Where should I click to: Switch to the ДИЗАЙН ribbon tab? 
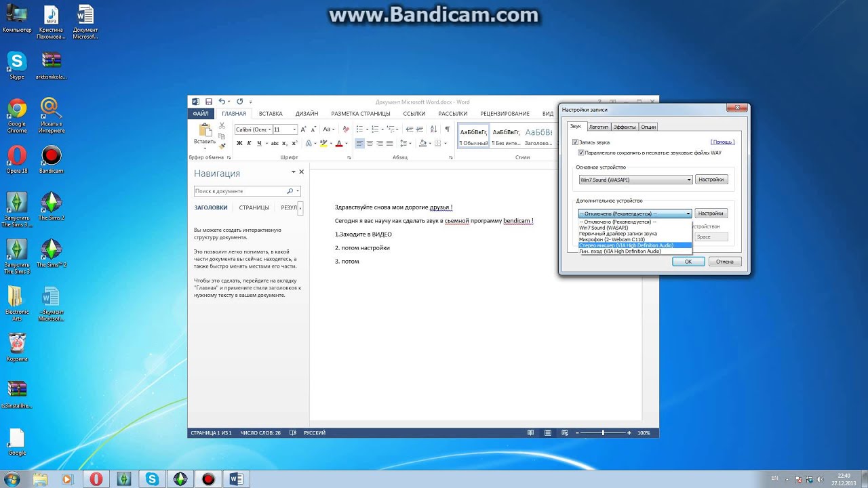tap(307, 114)
